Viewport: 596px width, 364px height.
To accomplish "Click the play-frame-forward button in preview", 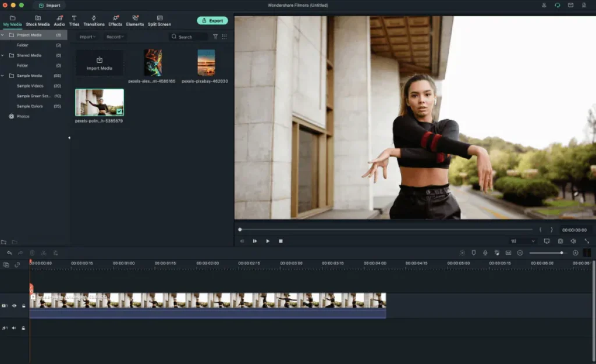I will tap(255, 241).
